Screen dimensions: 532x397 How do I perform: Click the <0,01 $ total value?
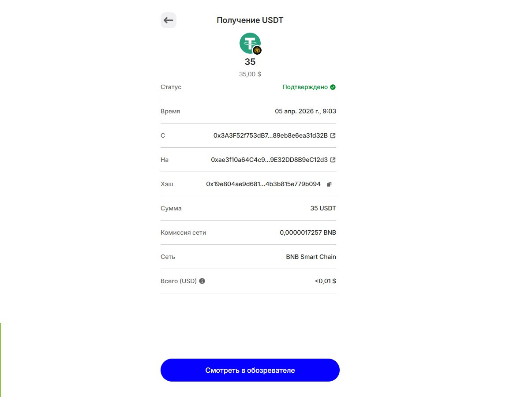tap(326, 281)
